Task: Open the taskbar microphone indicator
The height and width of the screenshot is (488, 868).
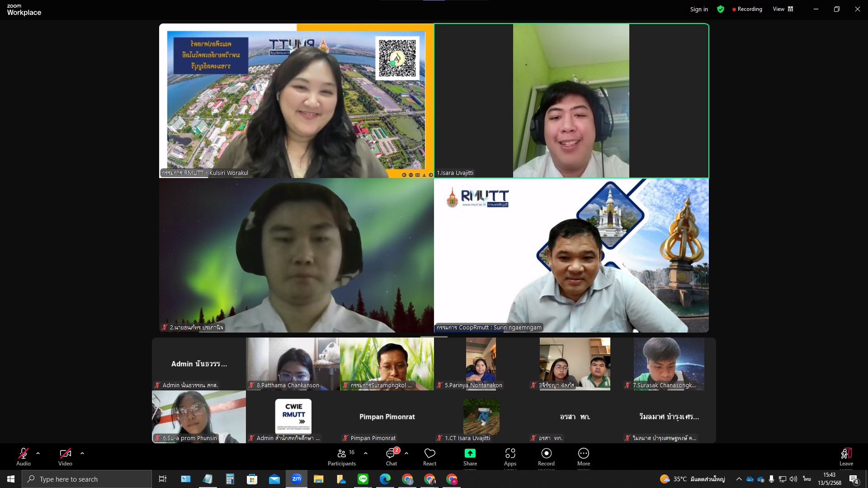Action: pos(772,479)
